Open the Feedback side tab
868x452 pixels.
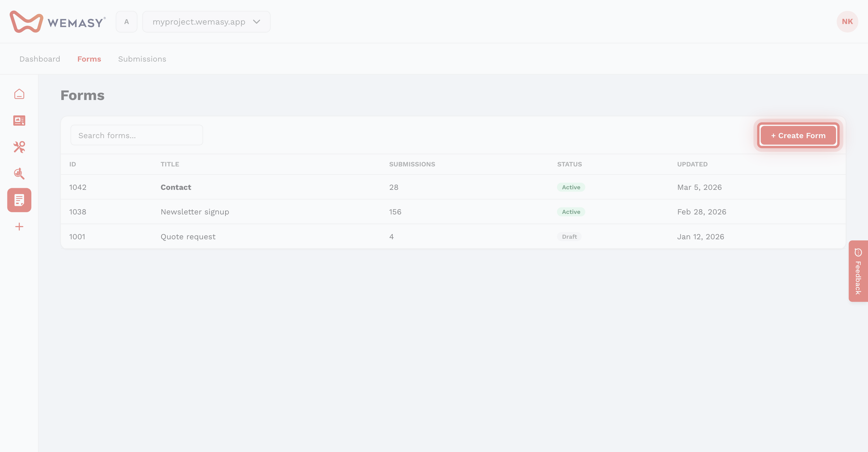click(x=858, y=271)
